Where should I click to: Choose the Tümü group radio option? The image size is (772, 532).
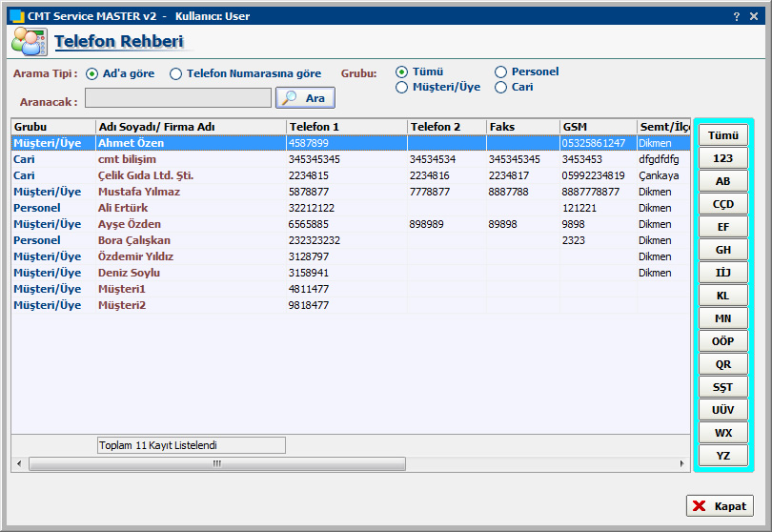pyautogui.click(x=402, y=72)
